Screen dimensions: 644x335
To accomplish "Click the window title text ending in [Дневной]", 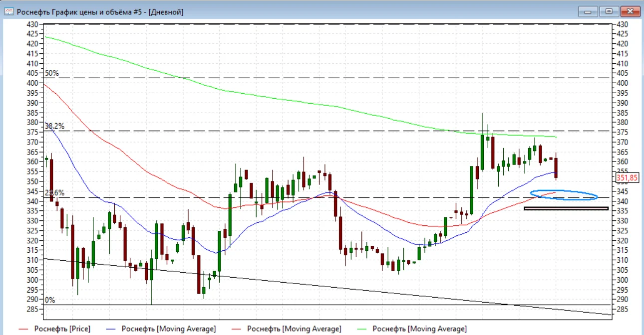I will tap(100, 11).
